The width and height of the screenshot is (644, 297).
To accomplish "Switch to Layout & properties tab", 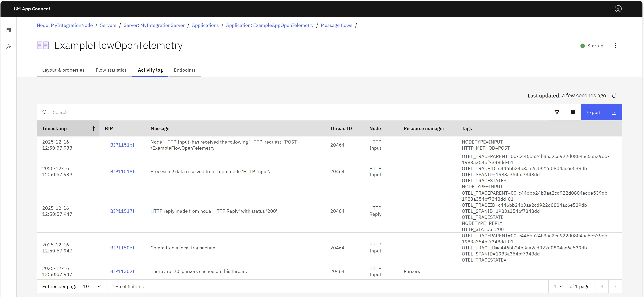I will (x=63, y=70).
